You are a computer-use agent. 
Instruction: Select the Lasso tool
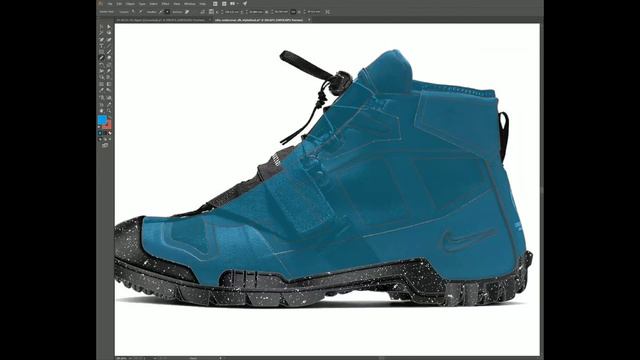[x=109, y=33]
